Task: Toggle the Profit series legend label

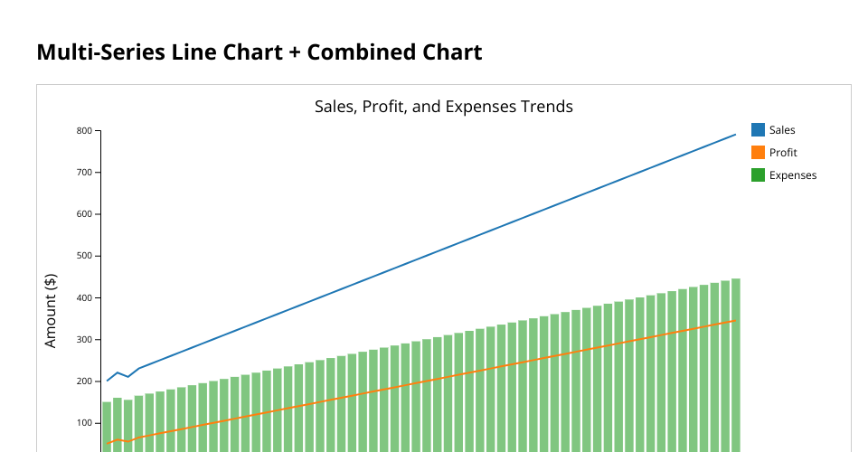Action: click(783, 153)
